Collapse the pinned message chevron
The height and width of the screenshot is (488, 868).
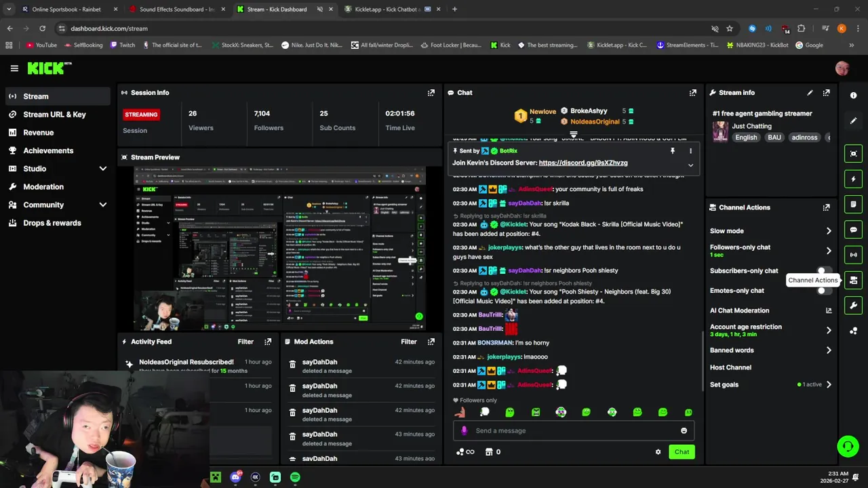coord(690,165)
